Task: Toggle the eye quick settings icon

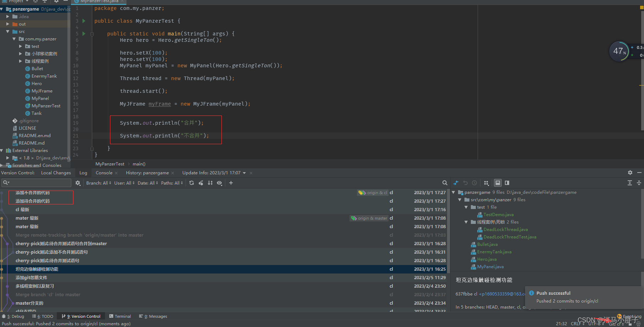Action: pos(220,183)
